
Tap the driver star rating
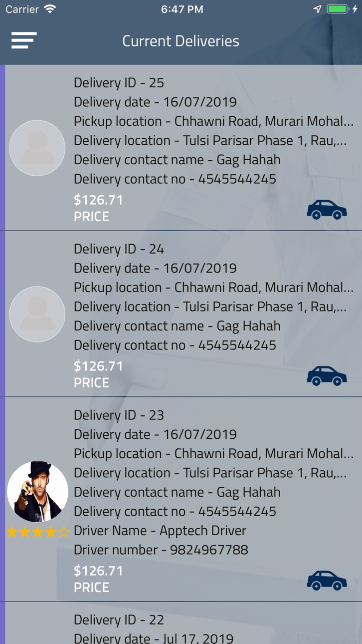37,532
